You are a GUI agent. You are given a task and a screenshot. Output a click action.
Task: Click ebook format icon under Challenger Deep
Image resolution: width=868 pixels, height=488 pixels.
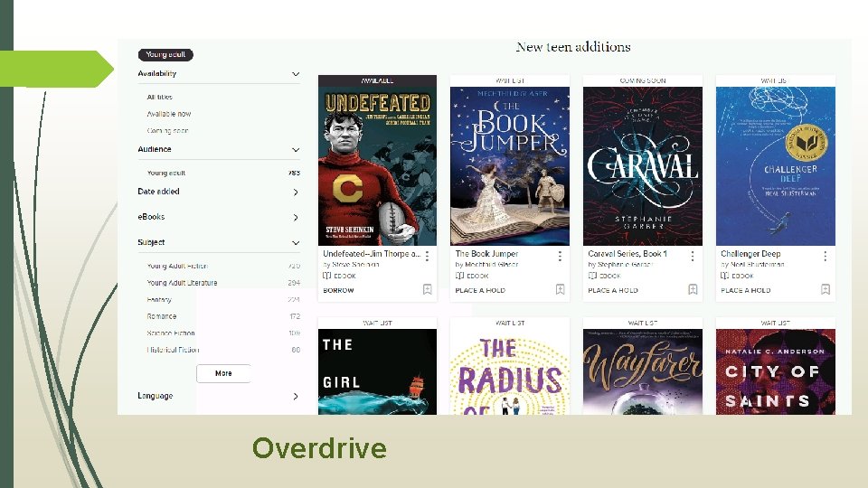click(724, 276)
